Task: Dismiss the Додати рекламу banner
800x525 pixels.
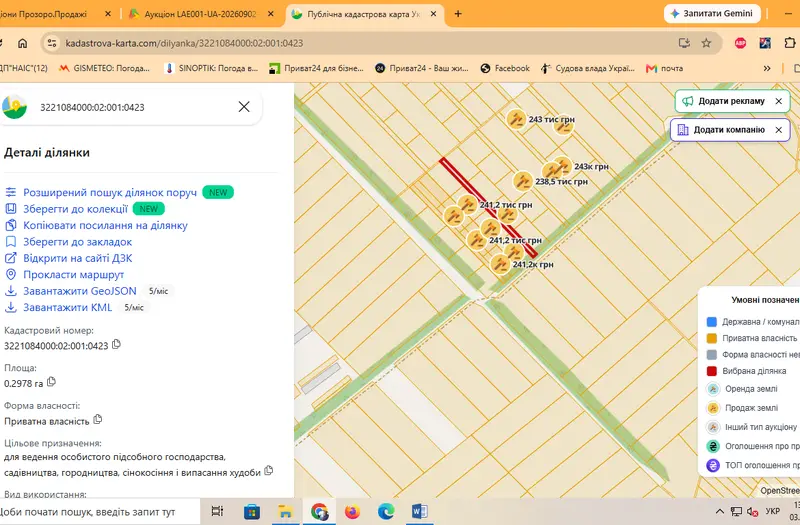Action: [779, 101]
